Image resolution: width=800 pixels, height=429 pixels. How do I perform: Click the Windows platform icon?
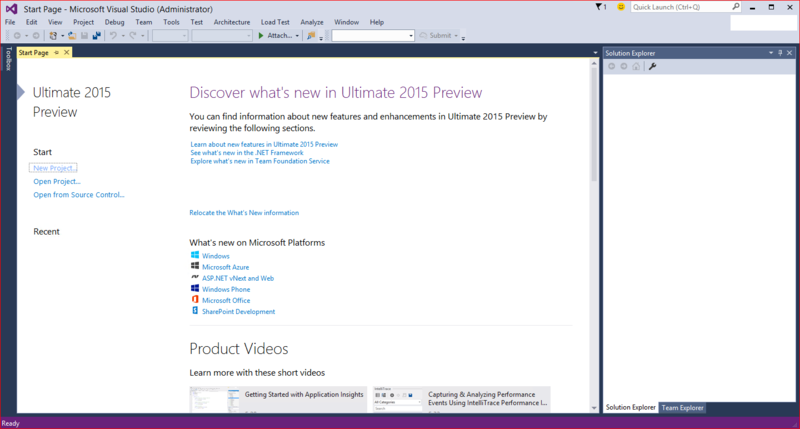click(195, 255)
